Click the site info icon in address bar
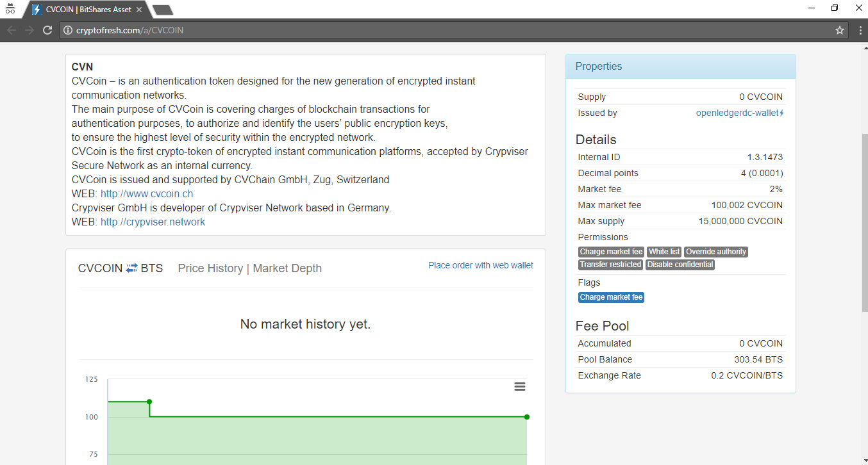 pyautogui.click(x=68, y=30)
